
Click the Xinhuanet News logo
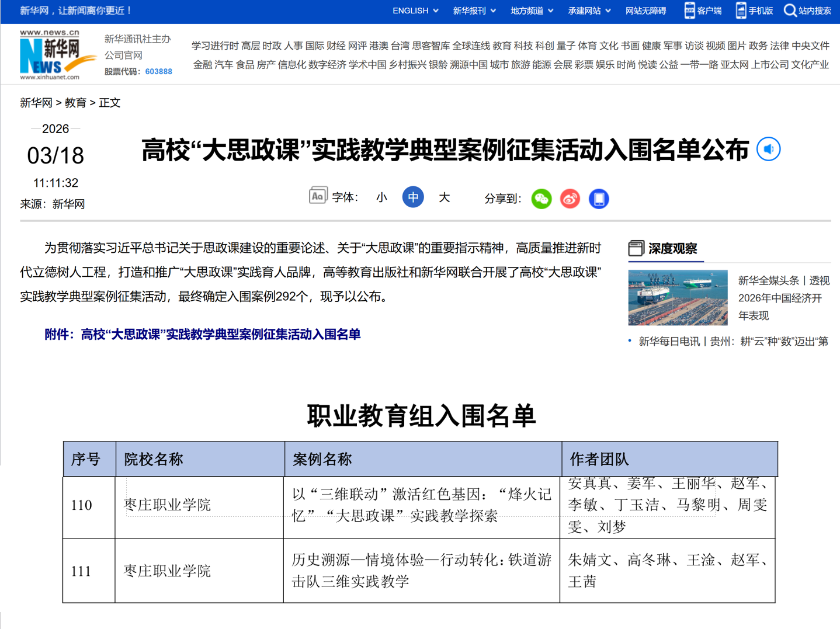tap(57, 54)
